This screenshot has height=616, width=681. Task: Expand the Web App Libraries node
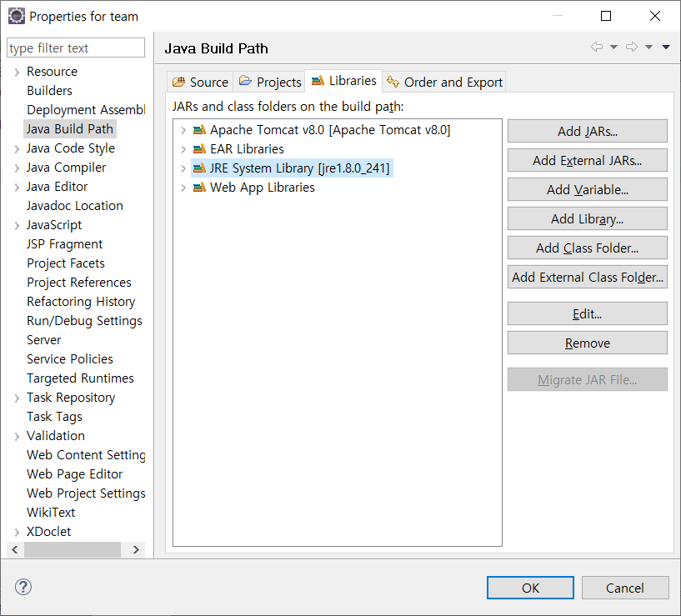(x=183, y=188)
